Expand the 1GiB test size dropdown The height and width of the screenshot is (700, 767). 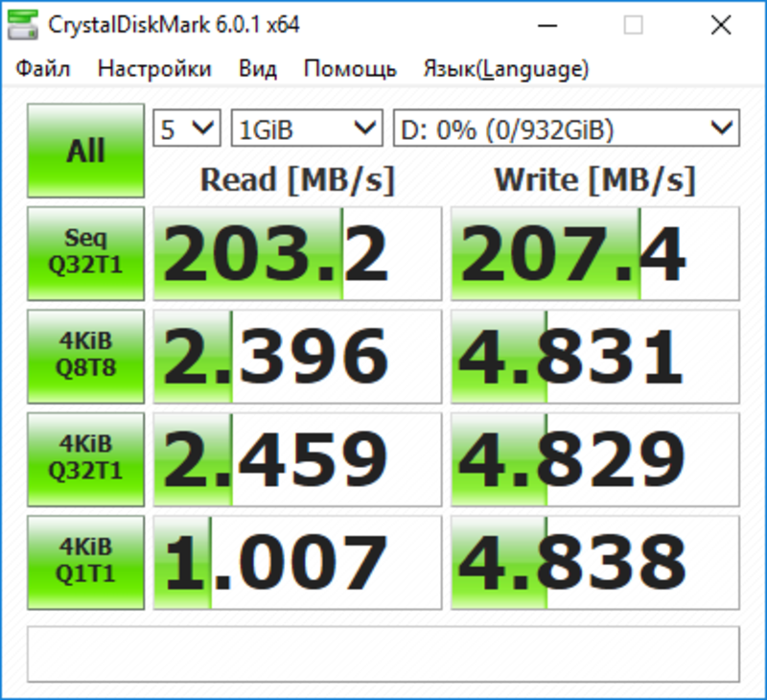click(306, 128)
